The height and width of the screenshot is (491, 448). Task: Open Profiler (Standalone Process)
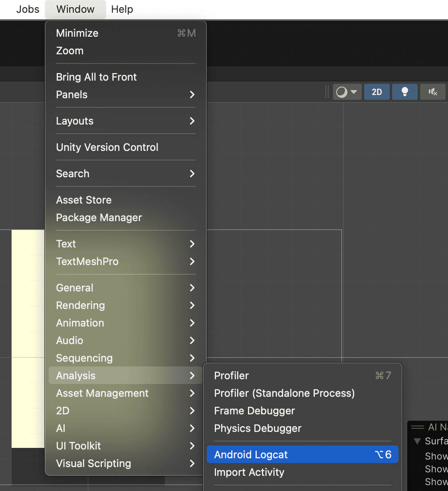coord(303,393)
